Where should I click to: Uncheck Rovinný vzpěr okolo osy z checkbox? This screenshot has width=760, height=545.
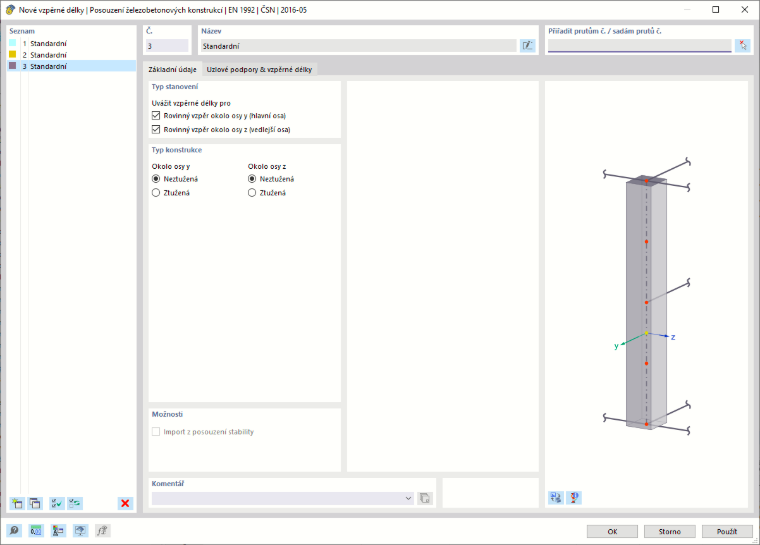pyautogui.click(x=156, y=129)
